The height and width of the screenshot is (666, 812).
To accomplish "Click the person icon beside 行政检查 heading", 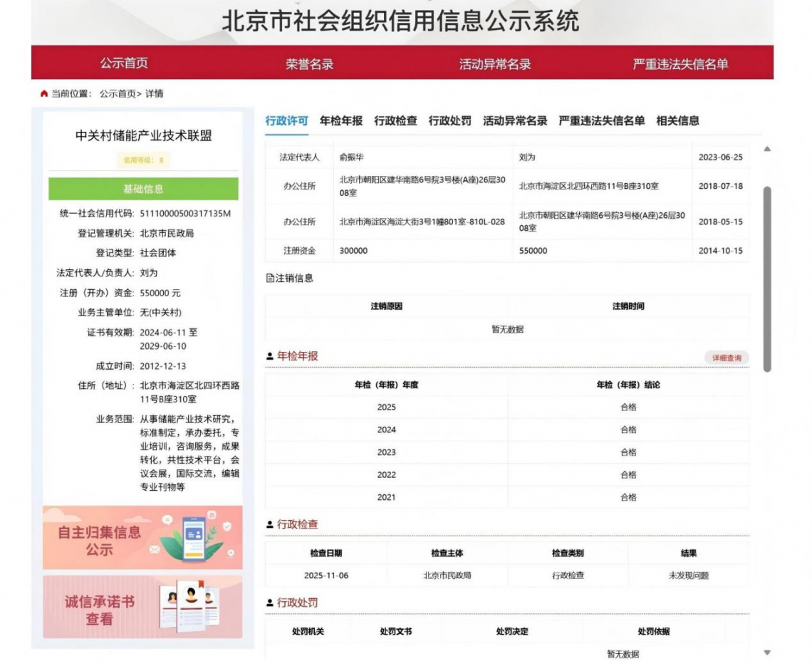I will coord(270,525).
